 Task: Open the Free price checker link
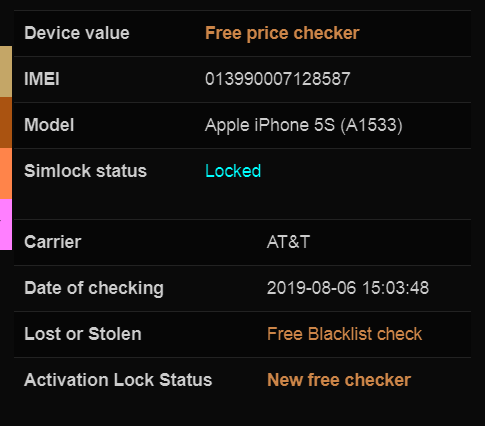tap(282, 33)
